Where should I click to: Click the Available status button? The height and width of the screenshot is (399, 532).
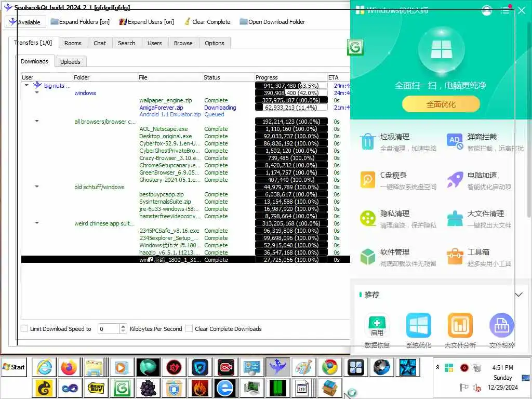tap(25, 22)
